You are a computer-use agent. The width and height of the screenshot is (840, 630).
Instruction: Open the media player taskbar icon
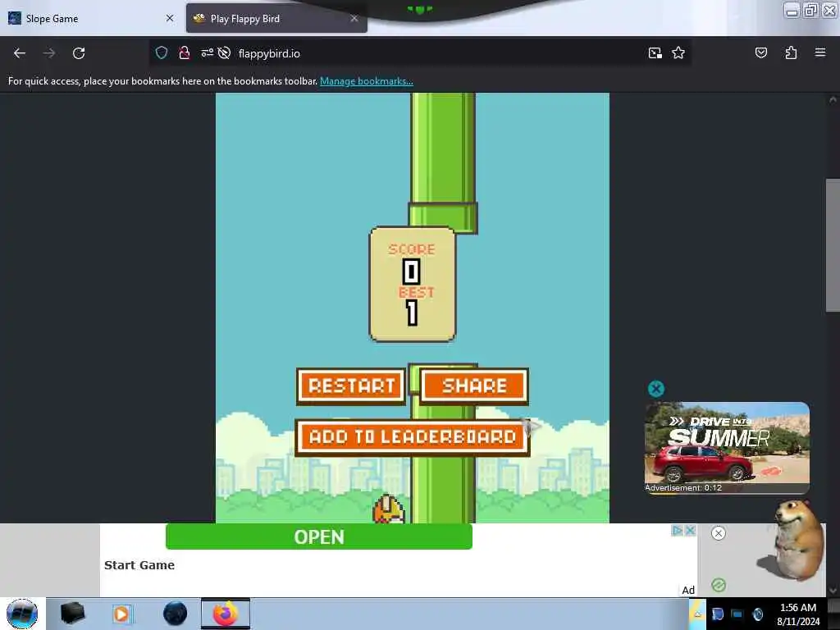pyautogui.click(x=121, y=614)
